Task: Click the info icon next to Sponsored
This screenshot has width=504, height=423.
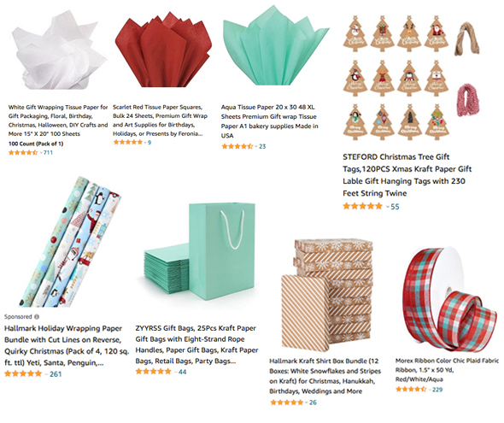Action: click(37, 317)
